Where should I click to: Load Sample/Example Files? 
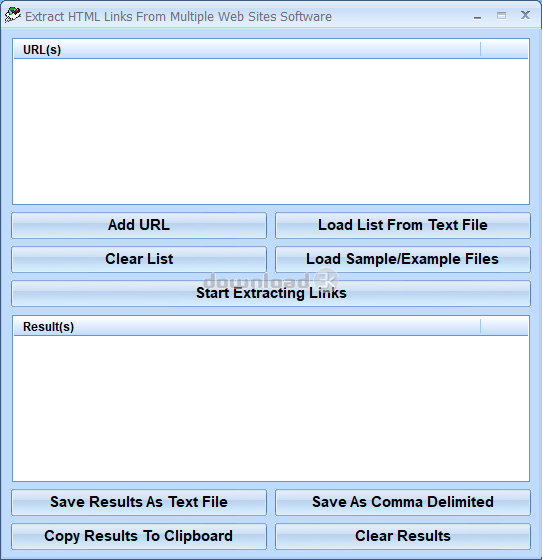pos(403,259)
